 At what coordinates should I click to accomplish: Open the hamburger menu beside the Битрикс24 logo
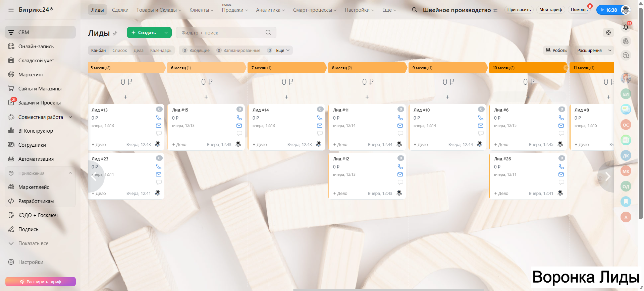11,10
